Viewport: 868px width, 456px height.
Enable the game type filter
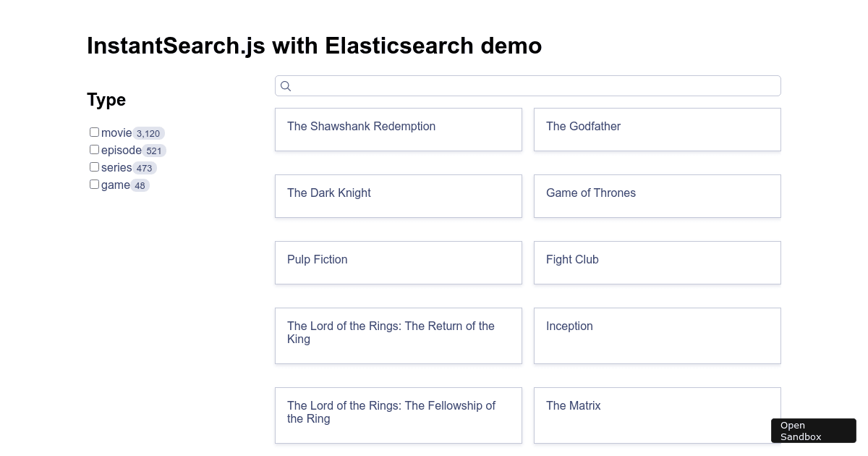coord(94,184)
